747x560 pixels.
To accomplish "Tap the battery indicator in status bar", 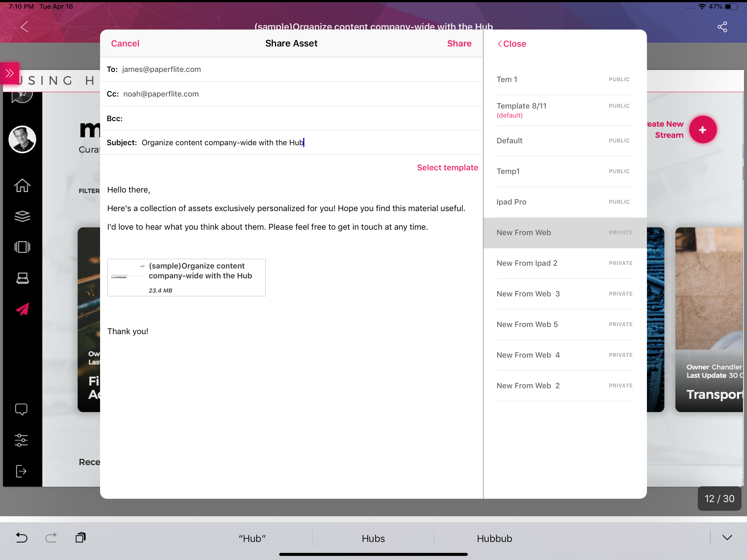I will [731, 7].
